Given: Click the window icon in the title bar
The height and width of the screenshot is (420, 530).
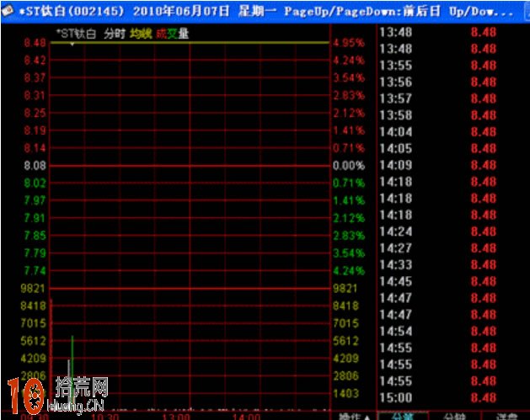Looking at the screenshot, I should click(8, 11).
